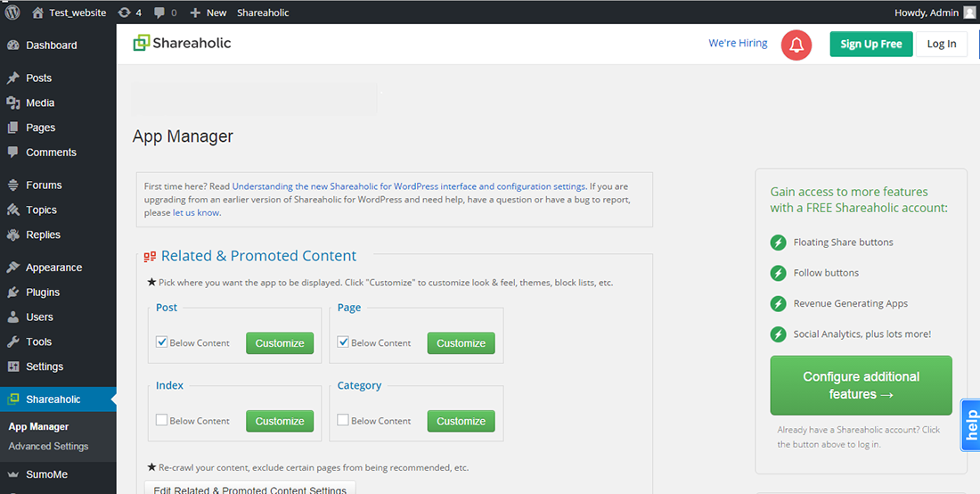Screen dimensions: 980x494
Task: Click the Comments icon in sidebar
Action: coord(12,152)
